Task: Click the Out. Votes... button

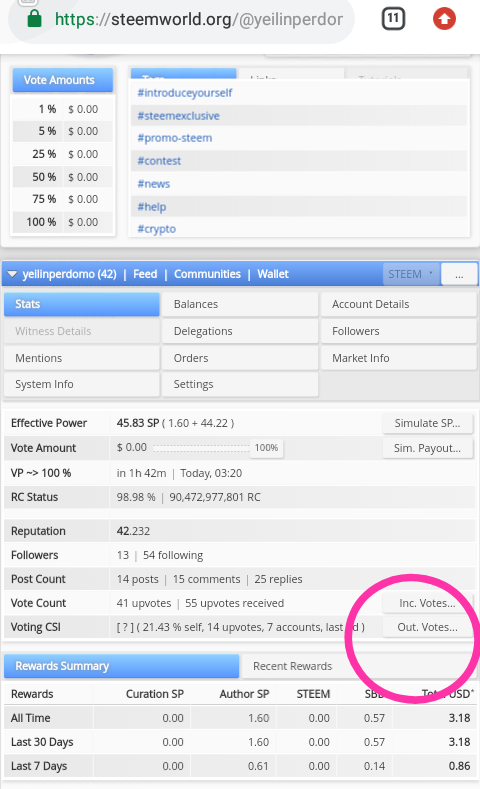Action: pos(427,627)
